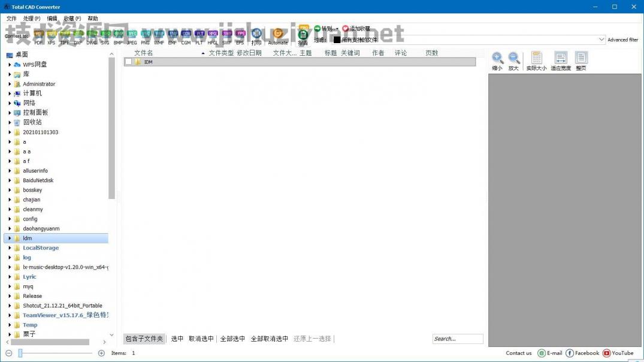Screen dimensions: 644x362
Task: Open the print (打印) tool
Action: pyautogui.click(x=256, y=37)
